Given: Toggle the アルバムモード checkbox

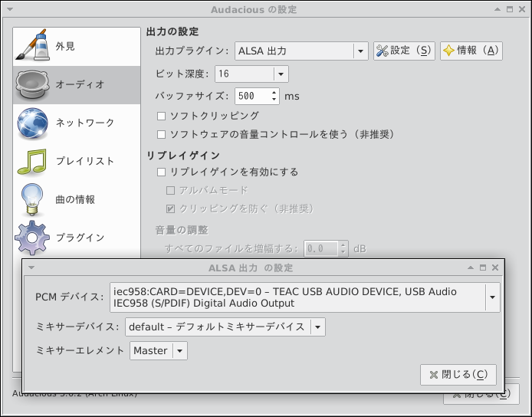Looking at the screenshot, I should (x=170, y=190).
